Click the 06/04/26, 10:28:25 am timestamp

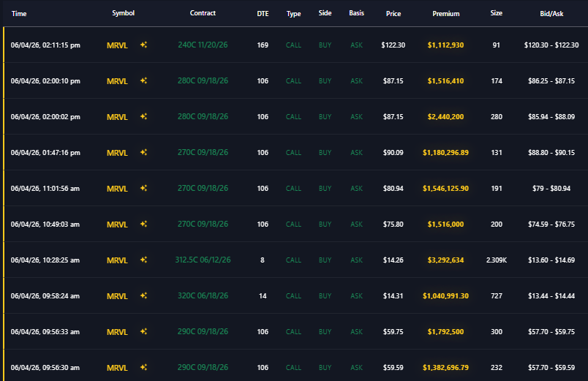pyautogui.click(x=45, y=260)
